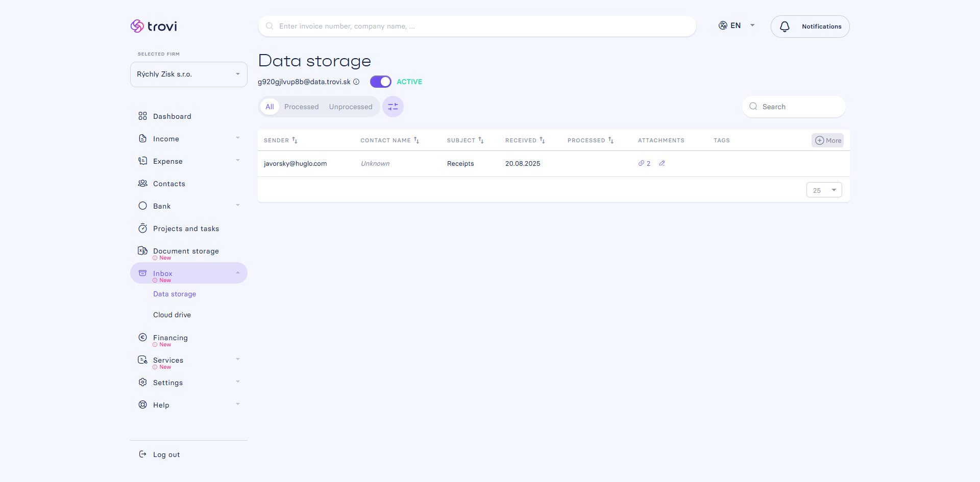This screenshot has height=482, width=980.
Task: Click the Log out icon
Action: pyautogui.click(x=142, y=454)
